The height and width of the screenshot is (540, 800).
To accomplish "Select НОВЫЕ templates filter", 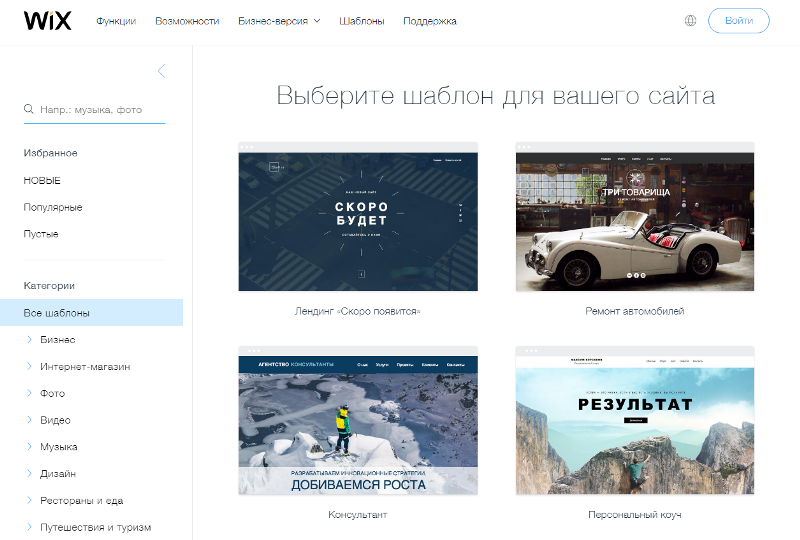I will tap(42, 181).
